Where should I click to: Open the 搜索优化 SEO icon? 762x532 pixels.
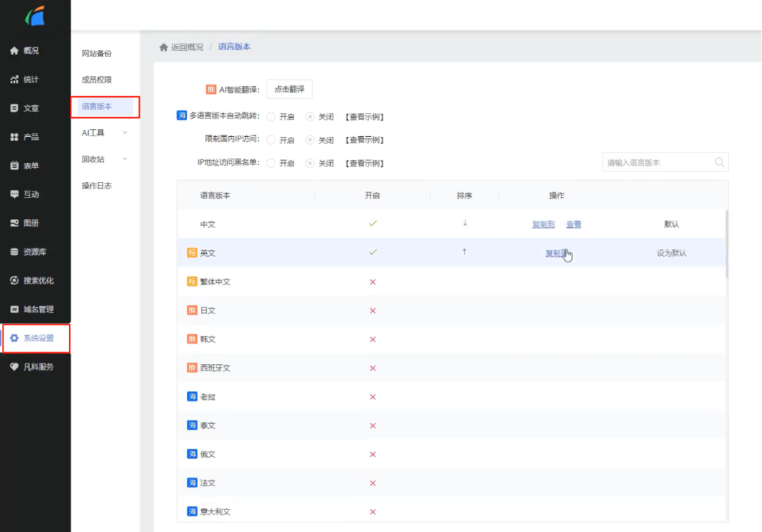point(14,280)
